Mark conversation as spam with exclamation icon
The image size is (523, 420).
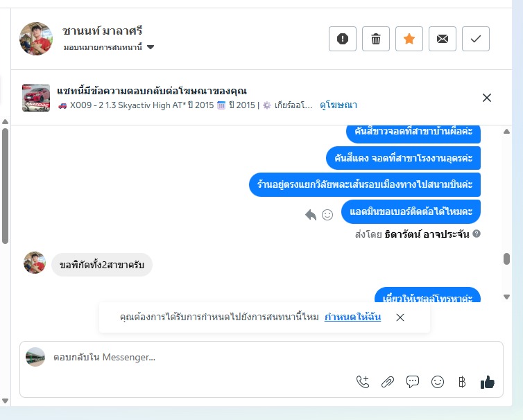click(x=342, y=39)
